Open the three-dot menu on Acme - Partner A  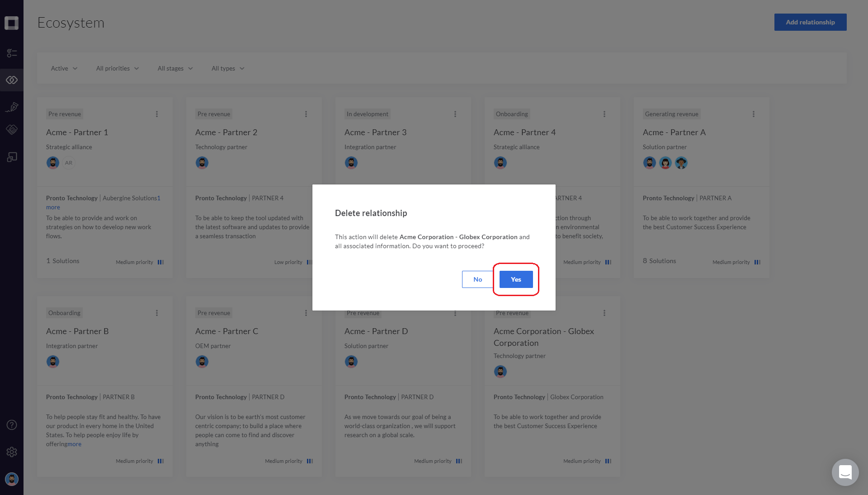point(754,114)
